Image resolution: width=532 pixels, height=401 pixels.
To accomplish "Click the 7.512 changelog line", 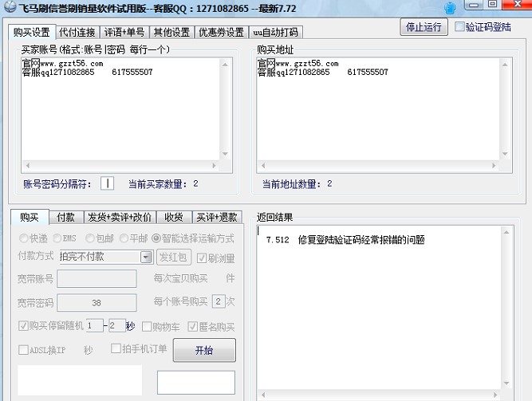I will pos(345,240).
